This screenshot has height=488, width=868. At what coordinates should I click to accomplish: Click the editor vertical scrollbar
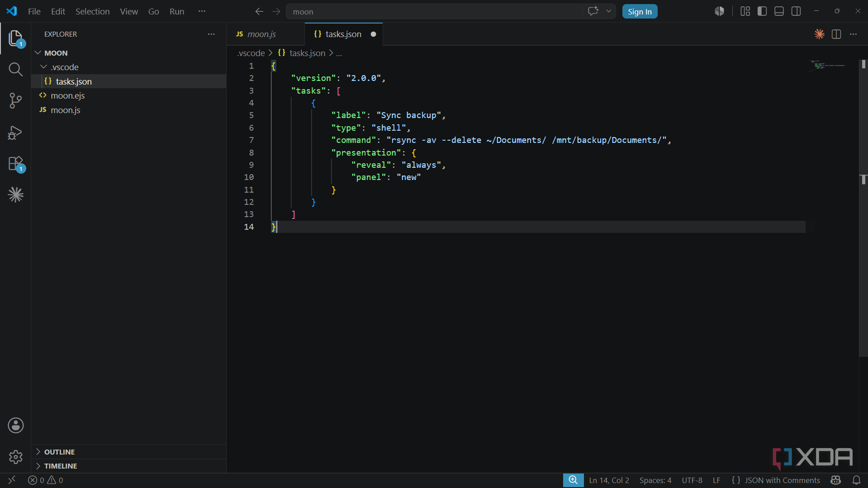pos(863,208)
